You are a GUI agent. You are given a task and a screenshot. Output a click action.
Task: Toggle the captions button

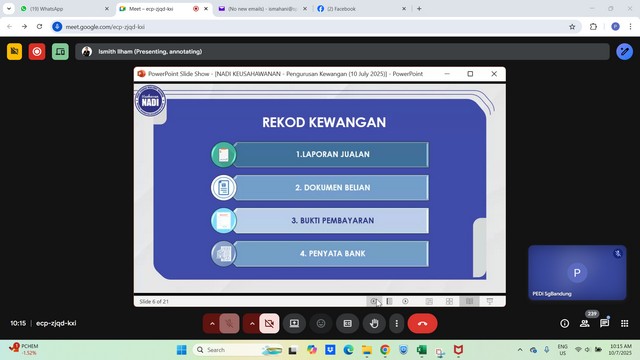(x=347, y=324)
